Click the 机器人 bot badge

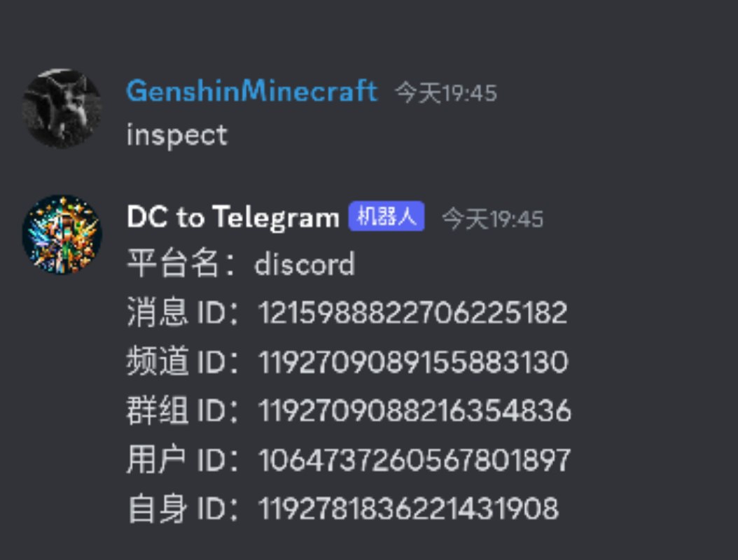coord(387,216)
